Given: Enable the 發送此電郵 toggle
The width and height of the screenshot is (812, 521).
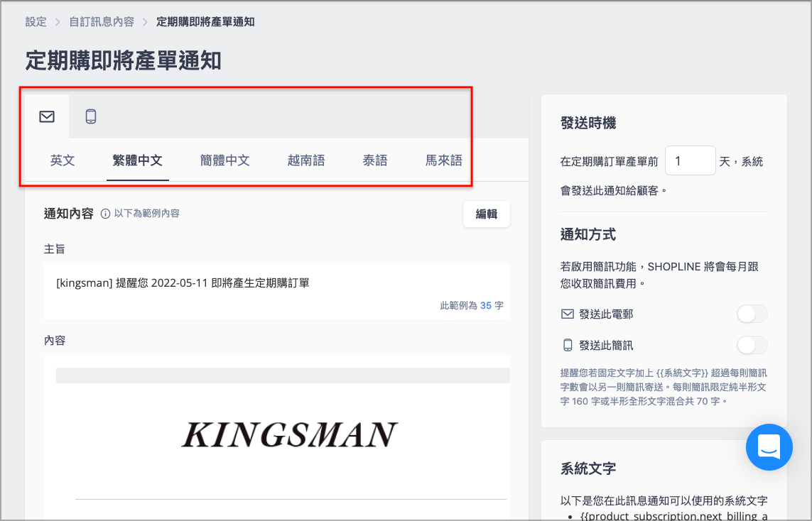Looking at the screenshot, I should coord(752,314).
